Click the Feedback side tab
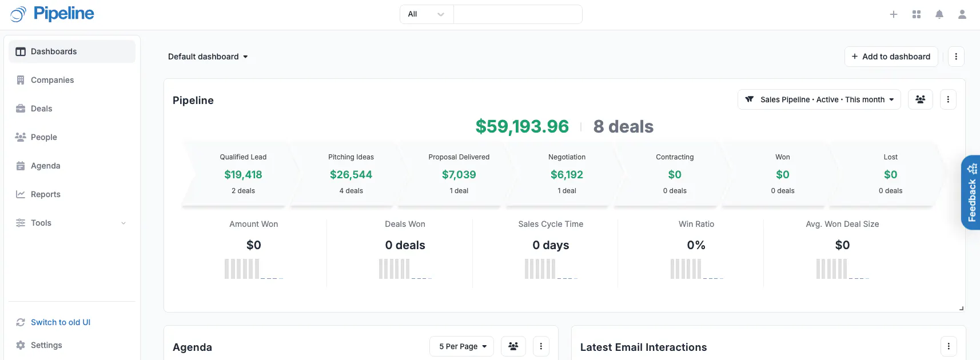Viewport: 980px width, 360px height. point(971,193)
